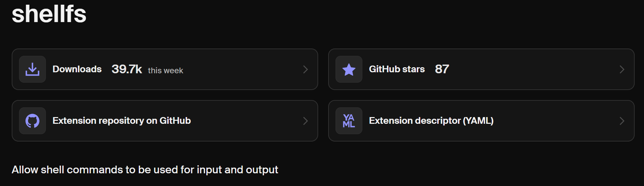
Task: Click empty space inside the Downloads card
Action: tap(241, 69)
